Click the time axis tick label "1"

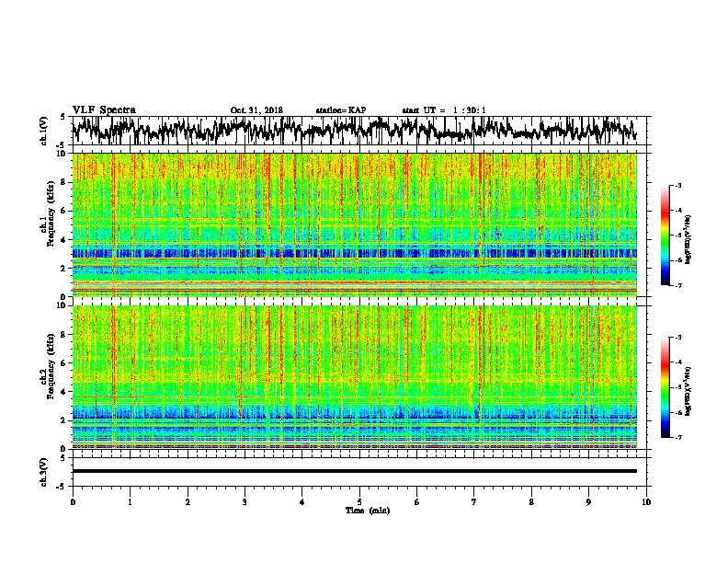[130, 502]
